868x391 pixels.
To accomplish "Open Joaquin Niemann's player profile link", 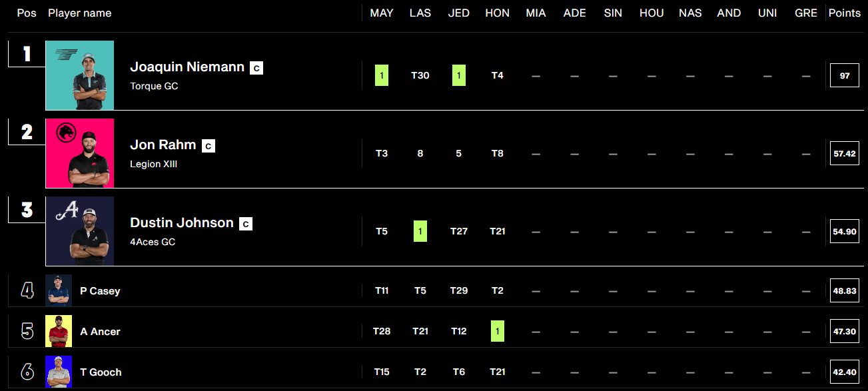I will [187, 67].
